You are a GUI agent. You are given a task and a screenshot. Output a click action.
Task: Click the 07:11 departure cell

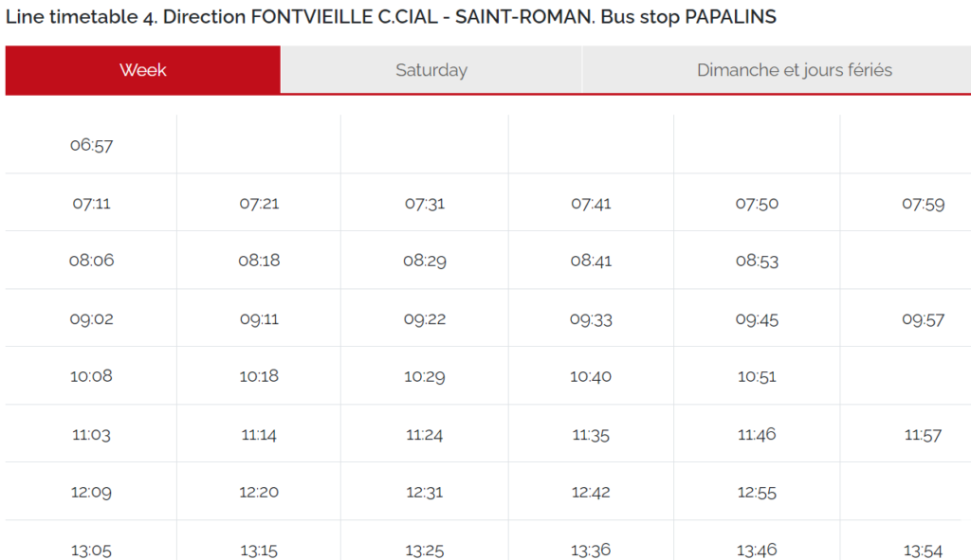pyautogui.click(x=91, y=202)
